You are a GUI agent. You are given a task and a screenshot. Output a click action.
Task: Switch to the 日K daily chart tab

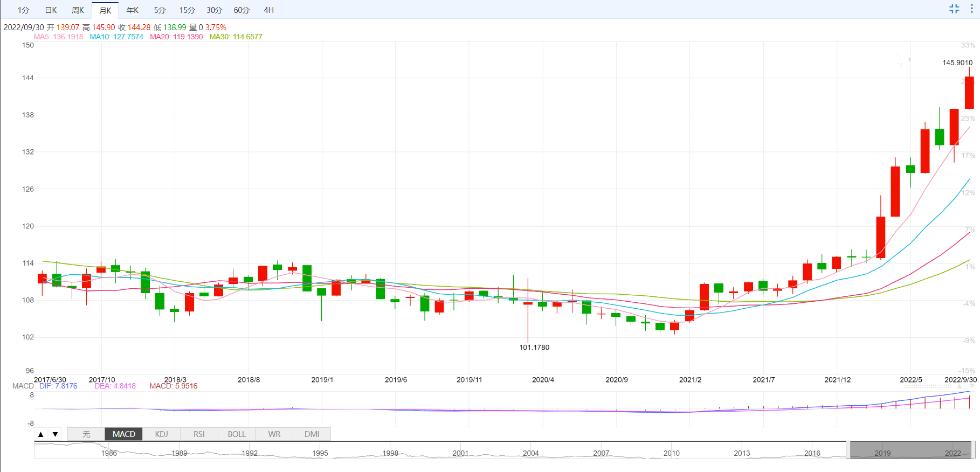51,10
